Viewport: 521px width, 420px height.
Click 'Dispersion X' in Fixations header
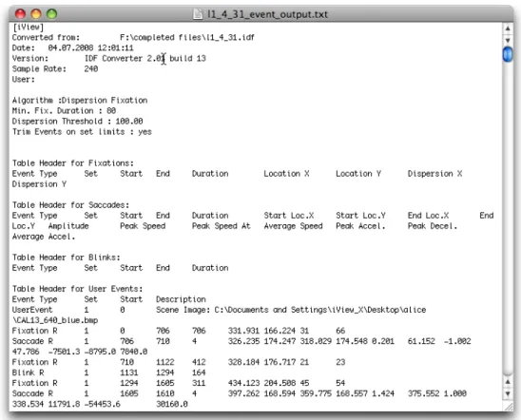coord(434,174)
